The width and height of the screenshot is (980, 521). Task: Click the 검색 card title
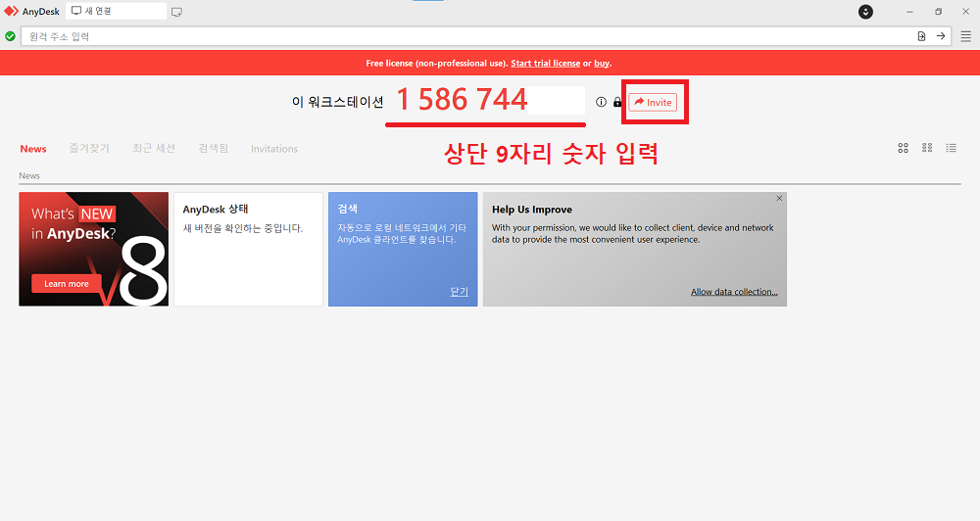(348, 209)
